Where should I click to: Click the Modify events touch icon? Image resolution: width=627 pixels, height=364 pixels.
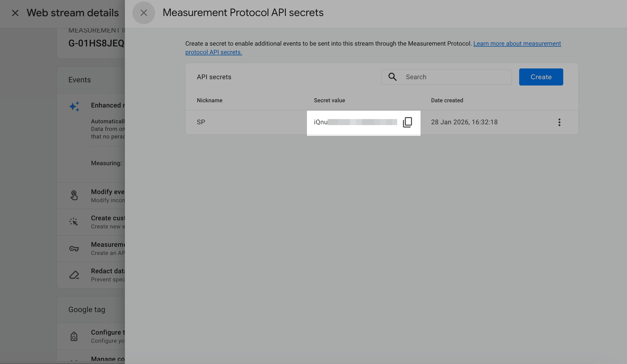(74, 195)
